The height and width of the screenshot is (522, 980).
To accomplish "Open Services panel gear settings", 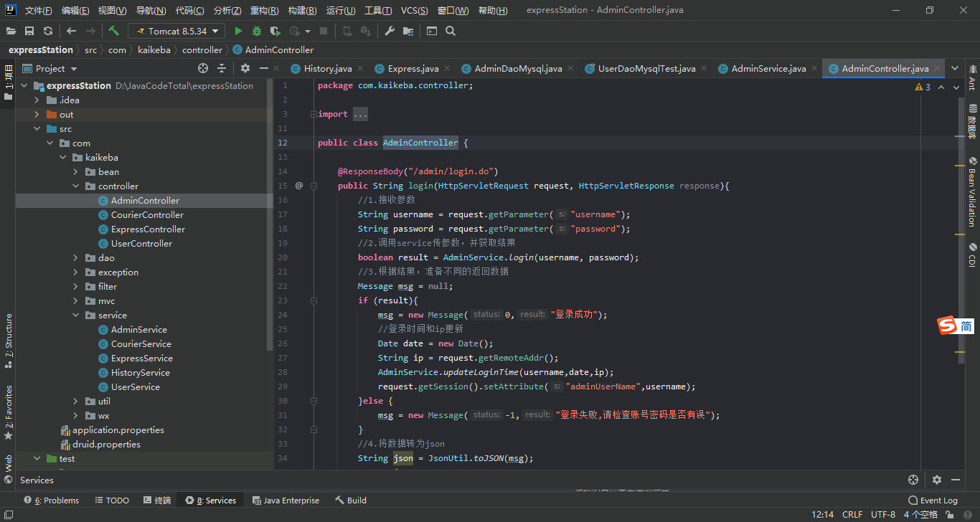I will click(x=937, y=480).
